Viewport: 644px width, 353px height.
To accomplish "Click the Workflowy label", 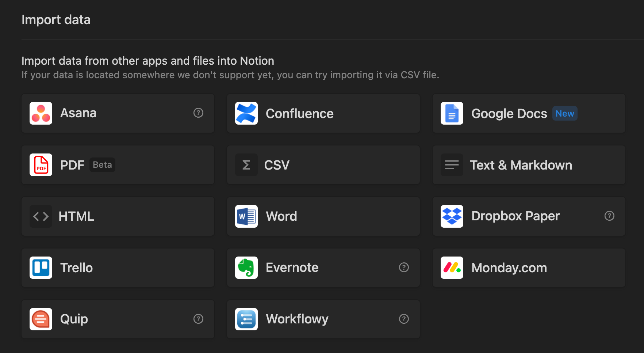I will click(x=297, y=319).
